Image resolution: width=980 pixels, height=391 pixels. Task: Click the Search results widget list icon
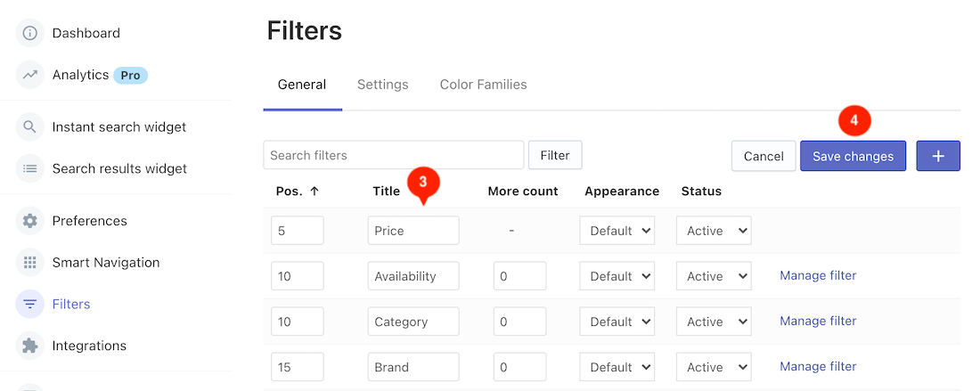tap(30, 168)
